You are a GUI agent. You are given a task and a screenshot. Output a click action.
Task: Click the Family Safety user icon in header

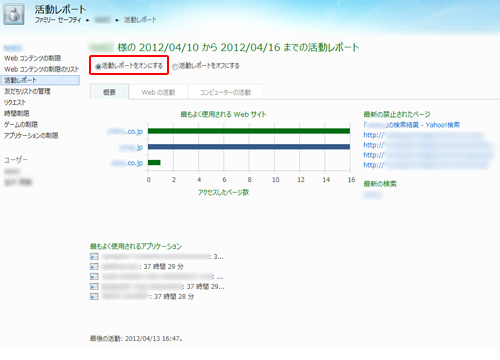tap(14, 14)
